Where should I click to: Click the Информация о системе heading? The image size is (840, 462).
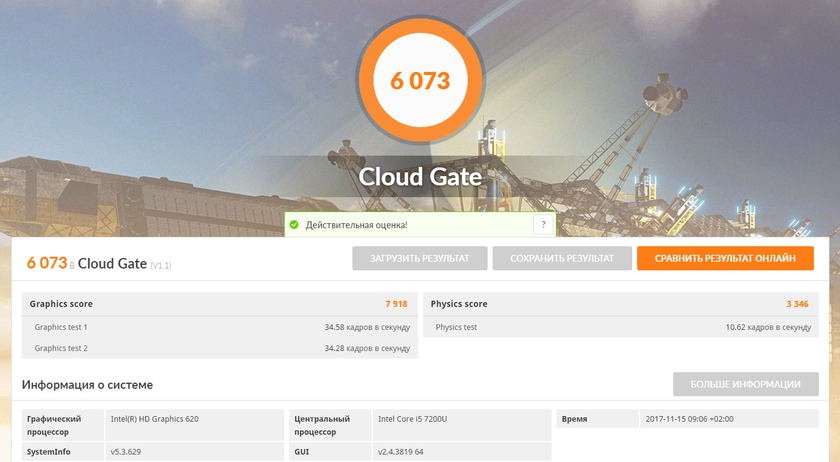(87, 385)
